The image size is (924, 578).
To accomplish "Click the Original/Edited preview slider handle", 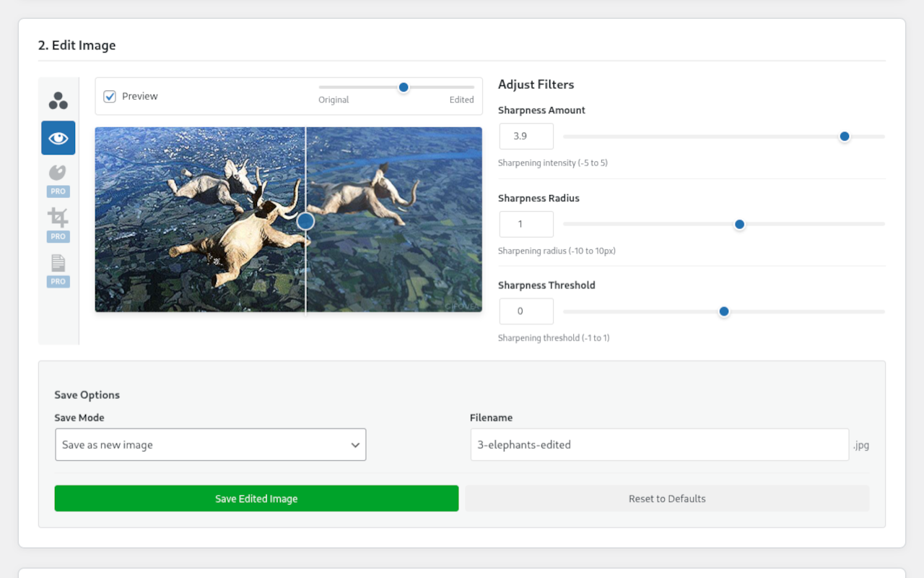I will pyautogui.click(x=404, y=87).
